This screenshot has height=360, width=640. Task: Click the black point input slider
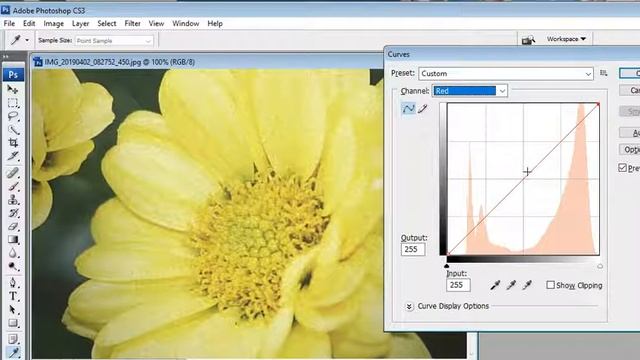(447, 266)
